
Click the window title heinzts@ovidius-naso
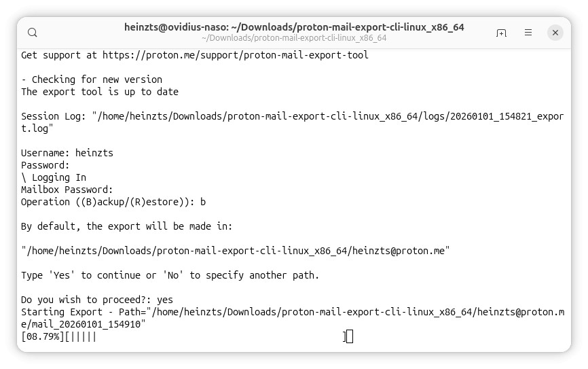click(294, 27)
